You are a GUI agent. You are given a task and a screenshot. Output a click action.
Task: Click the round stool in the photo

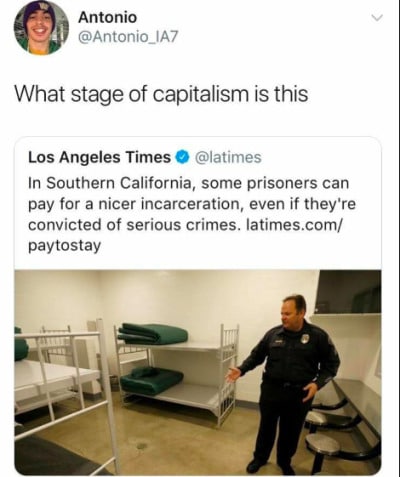[322, 445]
